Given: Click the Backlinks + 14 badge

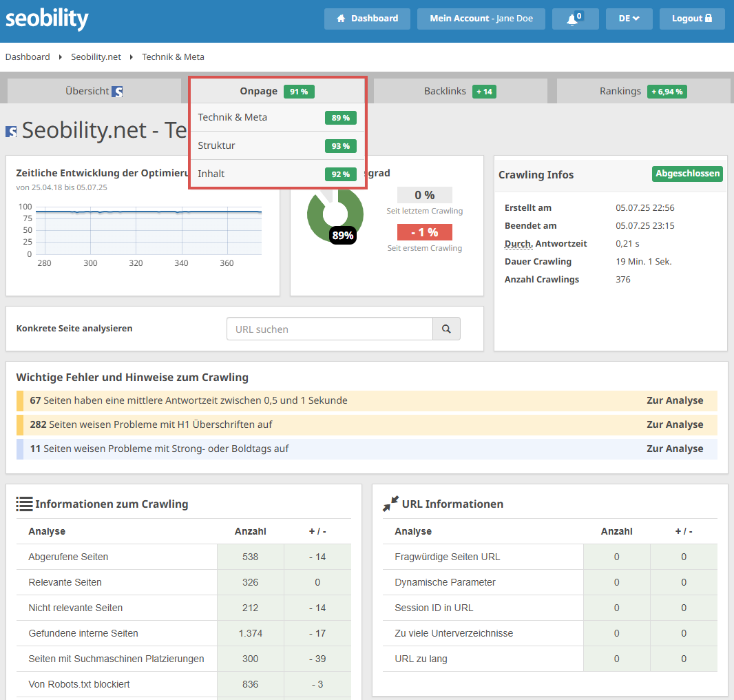Looking at the screenshot, I should pyautogui.click(x=484, y=92).
